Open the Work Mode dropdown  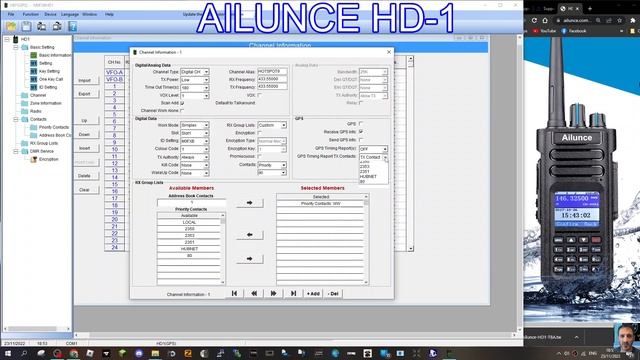coord(206,125)
